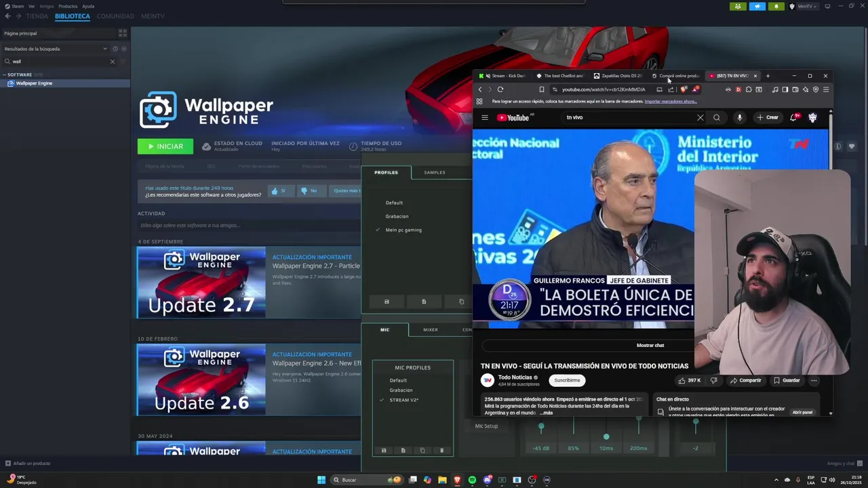Click the slider knob above 10ms
868x488 pixels.
[x=606, y=436]
